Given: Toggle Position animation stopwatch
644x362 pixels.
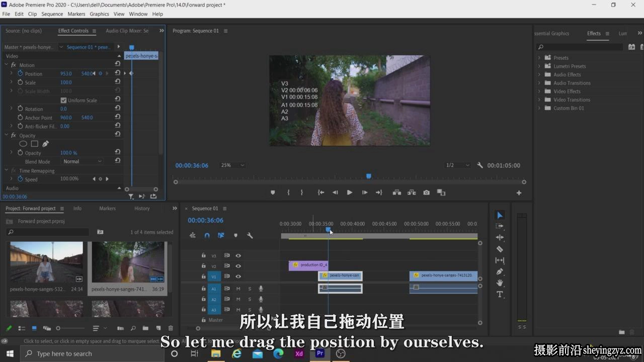Looking at the screenshot, I should tap(21, 73).
